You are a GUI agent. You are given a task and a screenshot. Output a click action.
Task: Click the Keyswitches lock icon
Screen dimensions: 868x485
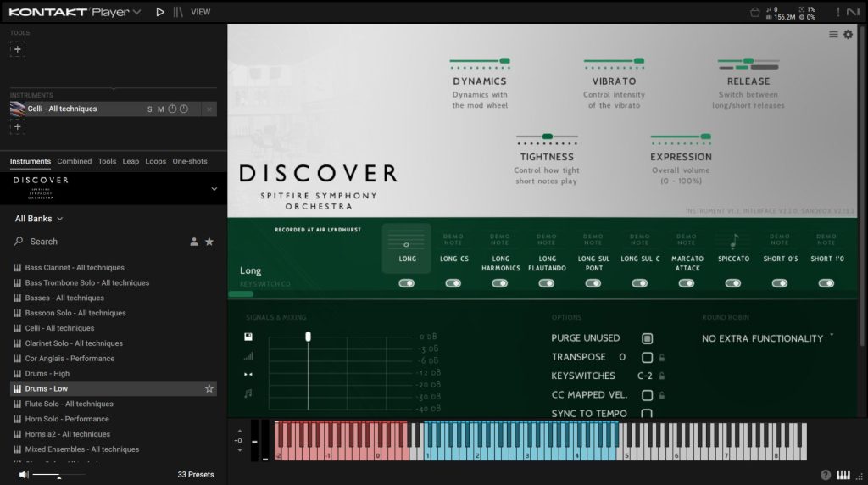click(x=661, y=376)
